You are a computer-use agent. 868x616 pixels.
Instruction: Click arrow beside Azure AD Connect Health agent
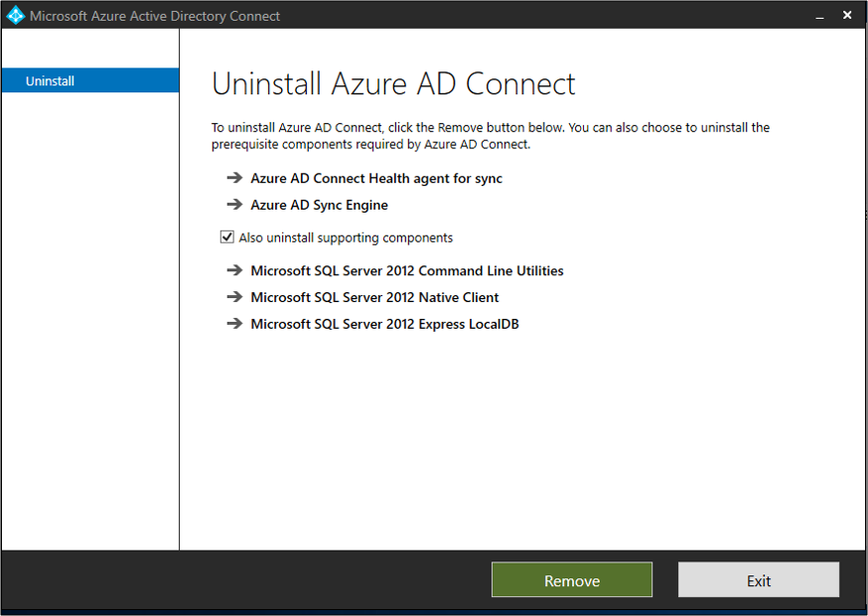click(x=234, y=178)
